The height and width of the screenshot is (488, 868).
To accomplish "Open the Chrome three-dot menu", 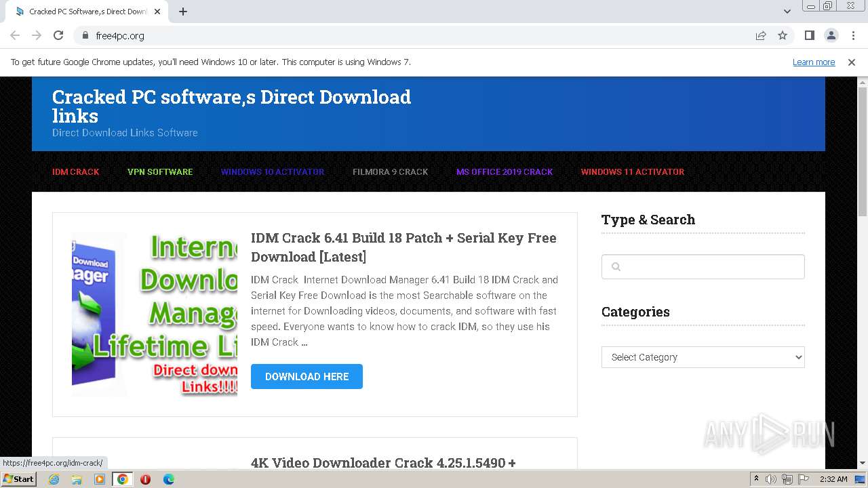I will (x=852, y=35).
